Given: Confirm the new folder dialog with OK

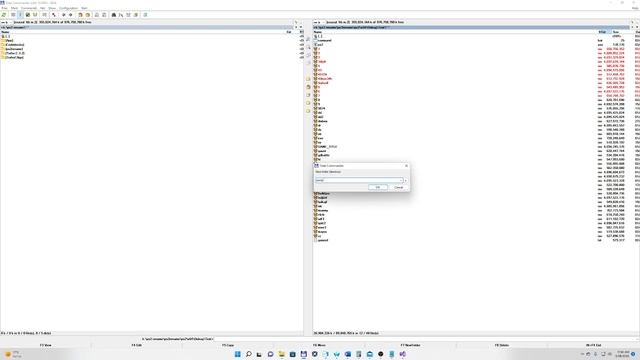Looking at the screenshot, I should pos(378,187).
